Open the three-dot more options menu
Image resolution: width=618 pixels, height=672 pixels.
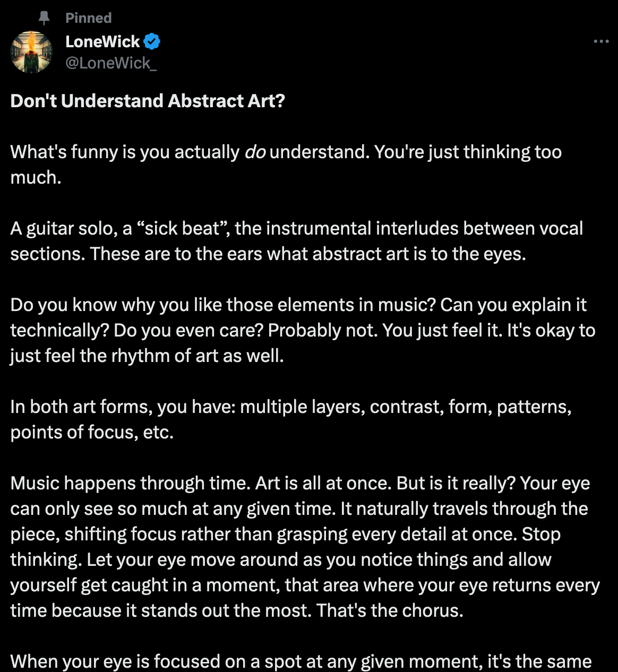coord(601,41)
